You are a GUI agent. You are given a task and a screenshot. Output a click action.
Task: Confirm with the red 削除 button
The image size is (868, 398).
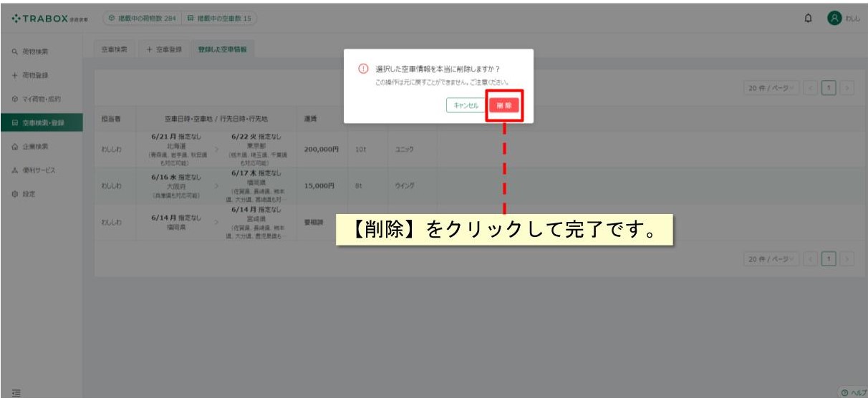(506, 105)
